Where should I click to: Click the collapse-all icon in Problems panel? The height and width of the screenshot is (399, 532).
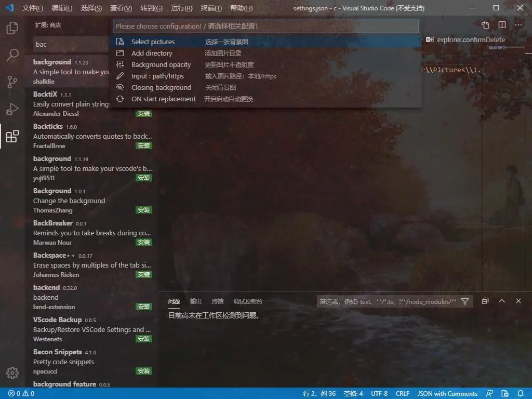[x=485, y=301]
